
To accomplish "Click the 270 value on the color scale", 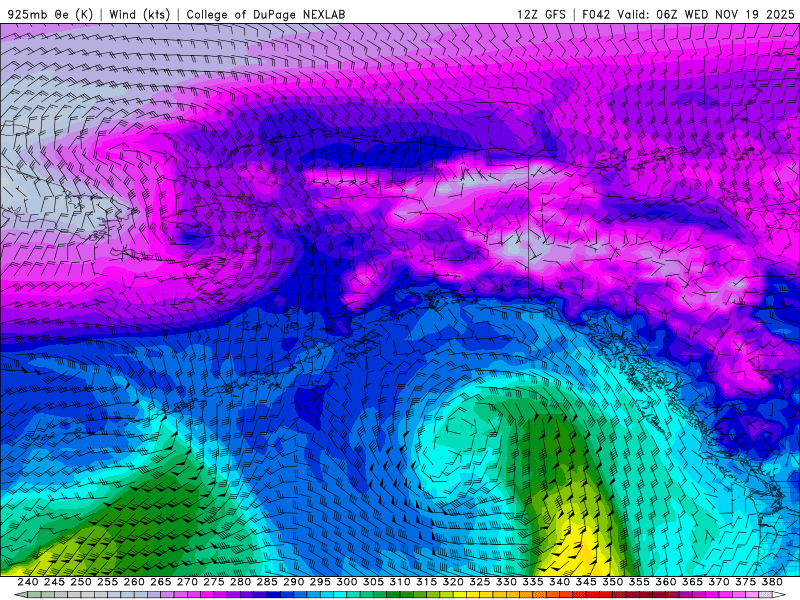I will coord(187,582).
